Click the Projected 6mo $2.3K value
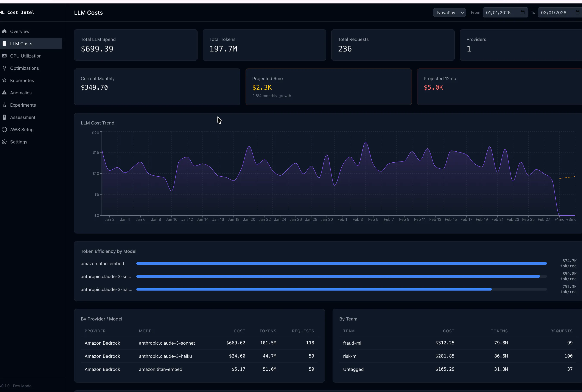 point(262,87)
